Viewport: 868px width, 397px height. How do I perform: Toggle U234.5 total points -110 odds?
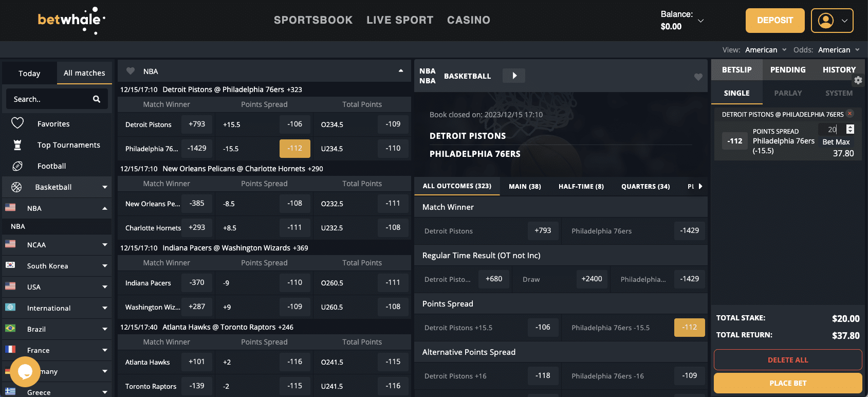(x=393, y=149)
